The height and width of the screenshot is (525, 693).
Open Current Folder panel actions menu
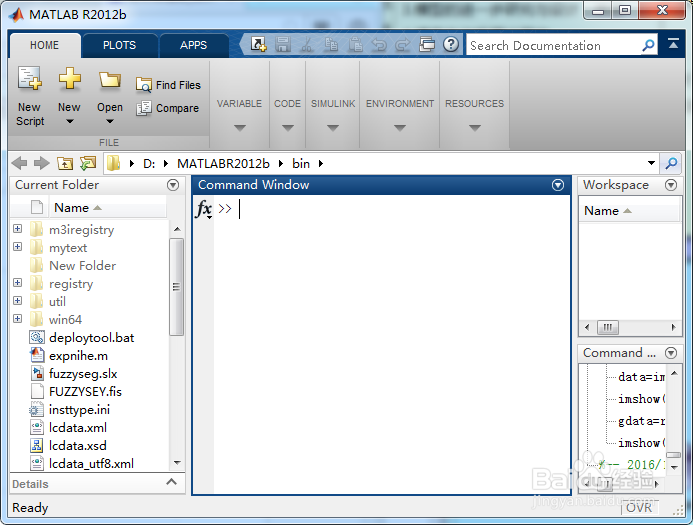coord(173,185)
